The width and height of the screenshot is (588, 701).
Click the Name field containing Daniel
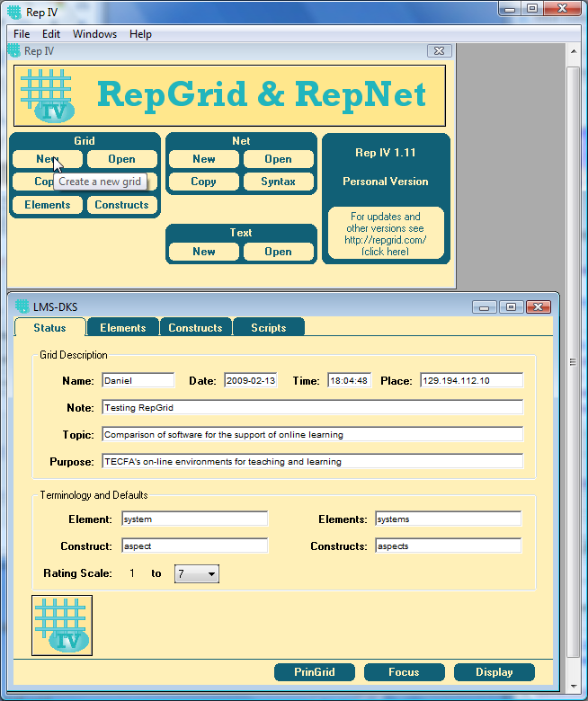(138, 381)
